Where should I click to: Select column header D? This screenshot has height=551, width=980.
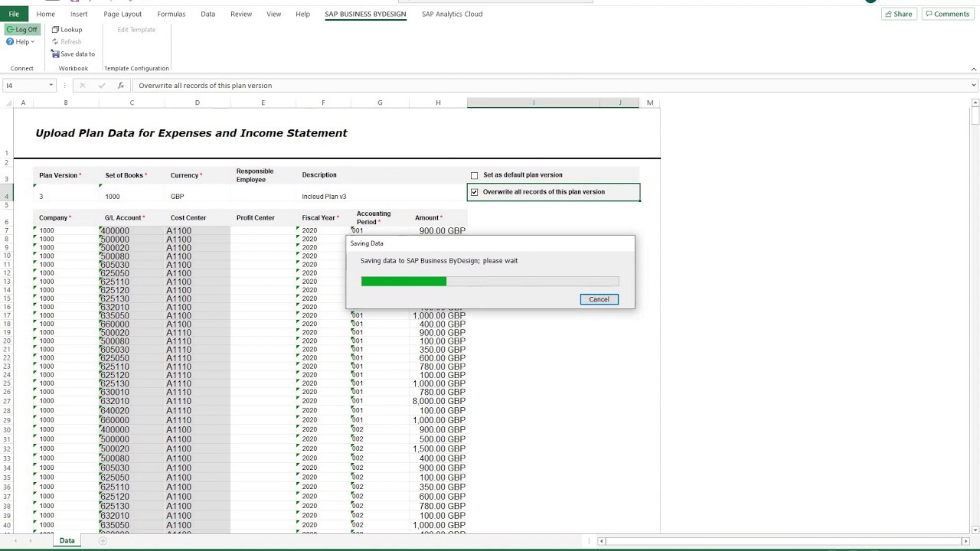(x=197, y=103)
